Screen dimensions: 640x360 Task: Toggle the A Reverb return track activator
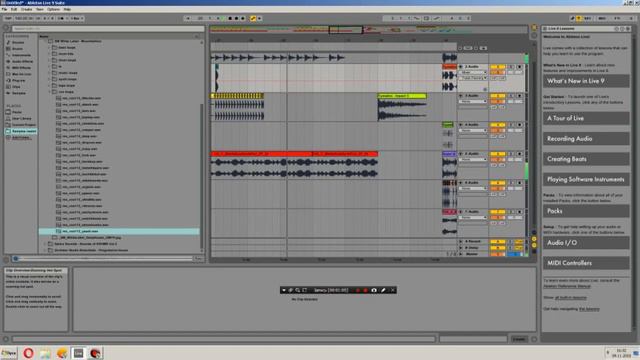(498, 242)
